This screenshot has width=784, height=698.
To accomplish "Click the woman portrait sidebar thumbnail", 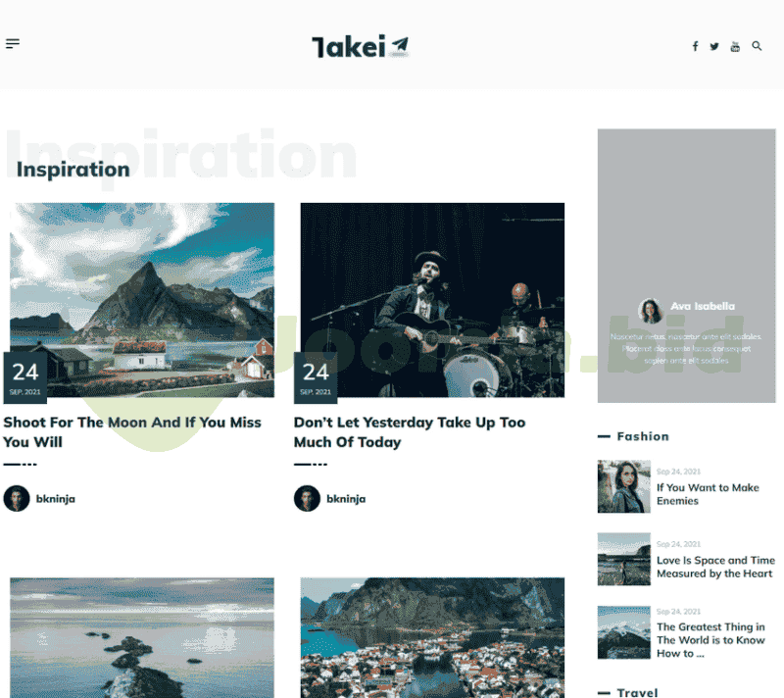I will [x=624, y=486].
